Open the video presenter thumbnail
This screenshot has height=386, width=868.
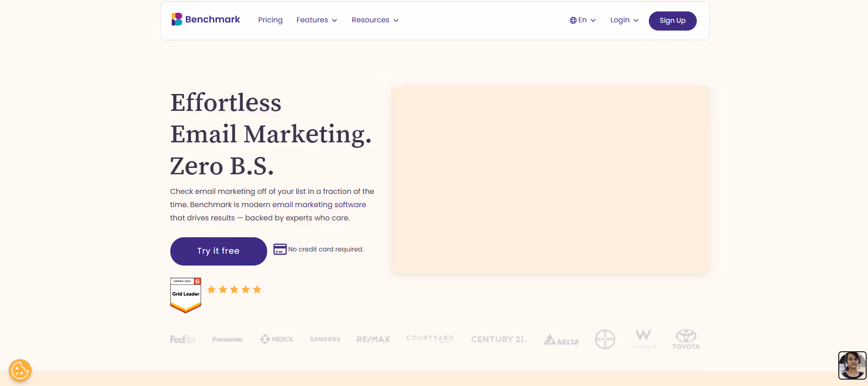pos(852,365)
